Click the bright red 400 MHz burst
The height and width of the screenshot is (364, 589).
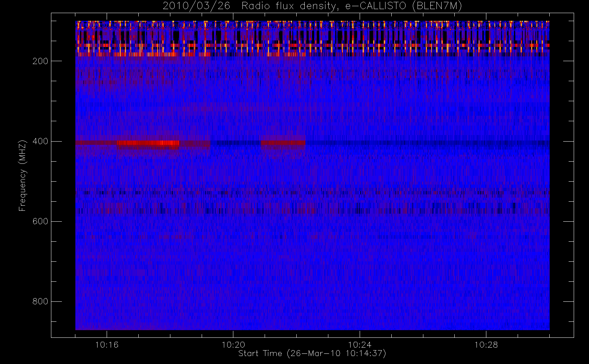coord(148,143)
